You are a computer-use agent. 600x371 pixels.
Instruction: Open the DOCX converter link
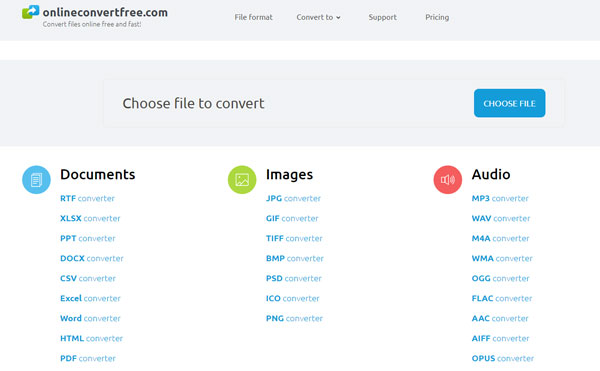tap(92, 259)
